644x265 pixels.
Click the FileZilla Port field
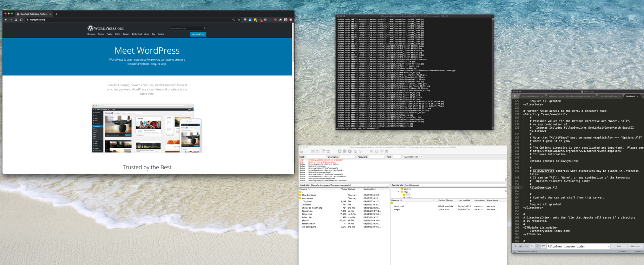pyautogui.click(x=397, y=157)
